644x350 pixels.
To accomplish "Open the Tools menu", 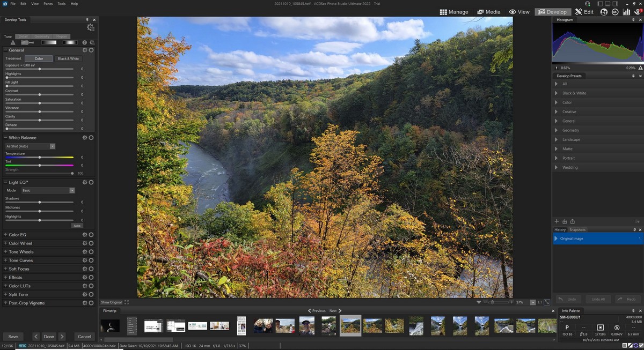I will coord(62,4).
